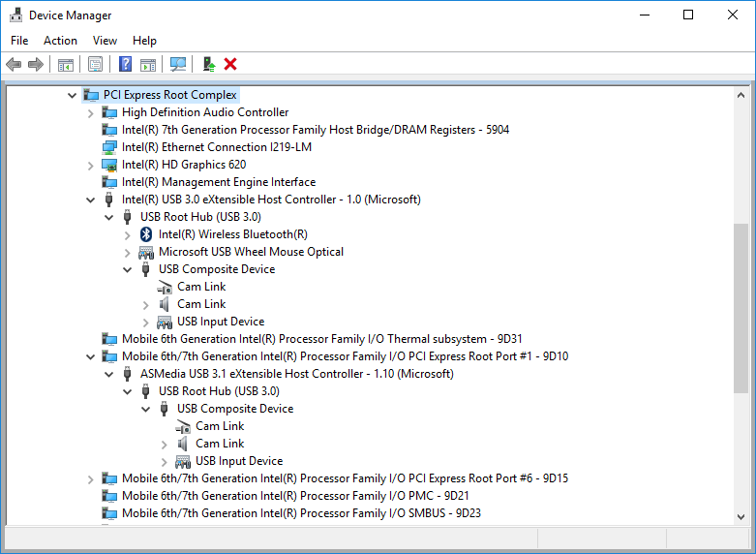This screenshot has width=756, height=554.
Task: Click the vertical scrollbar down arrow
Action: click(741, 516)
